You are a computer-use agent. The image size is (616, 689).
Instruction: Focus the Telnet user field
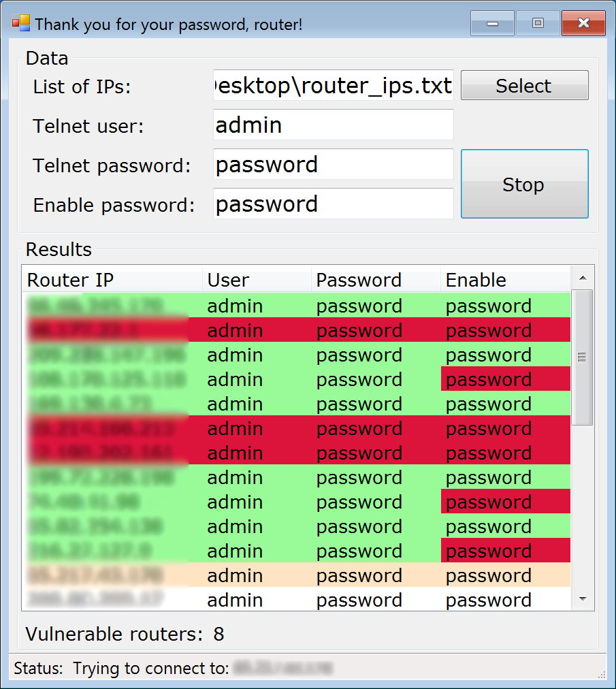click(x=333, y=125)
